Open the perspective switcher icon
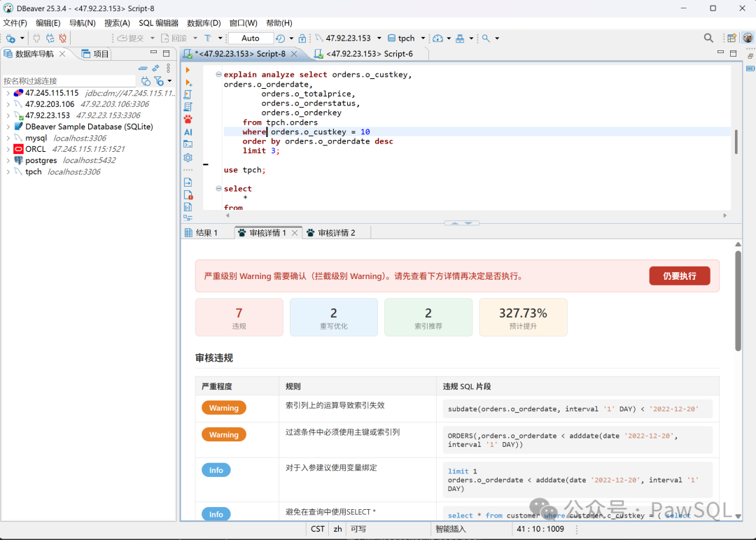The height and width of the screenshot is (540, 756). coord(731,38)
